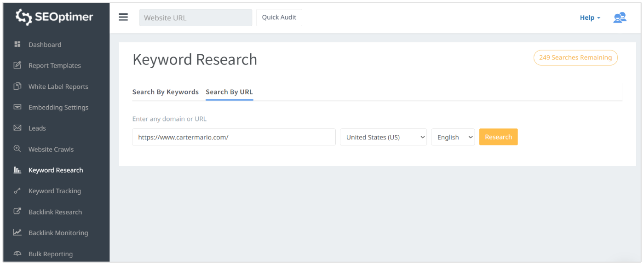This screenshot has height=265, width=644.
Task: Click the Backlink Monitoring graph icon
Action: (x=17, y=232)
